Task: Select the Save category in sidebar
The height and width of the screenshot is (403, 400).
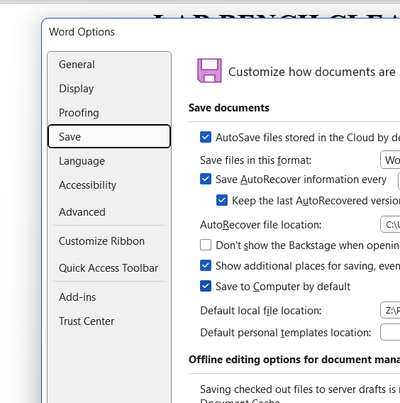Action: pos(109,136)
